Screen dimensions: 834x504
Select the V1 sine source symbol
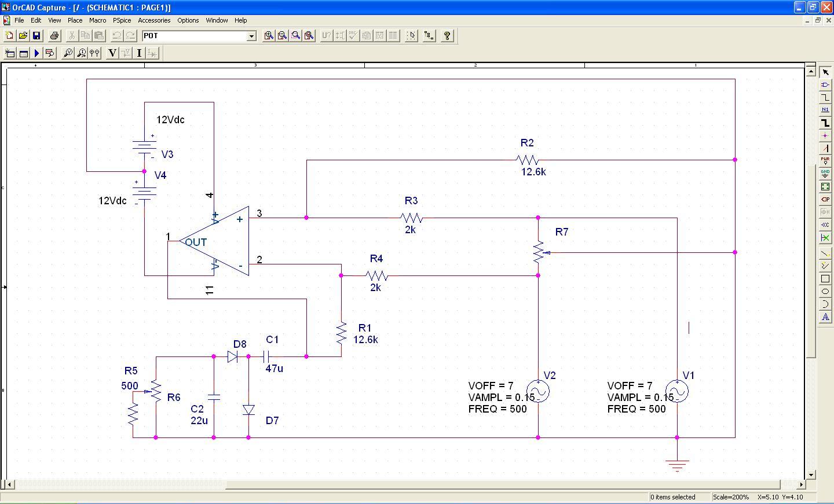(677, 391)
